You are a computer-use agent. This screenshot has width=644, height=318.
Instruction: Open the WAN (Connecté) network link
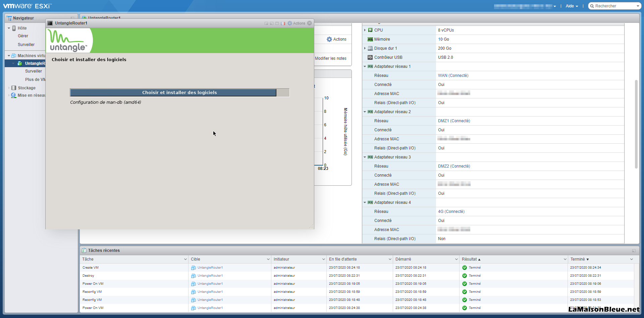[453, 76]
